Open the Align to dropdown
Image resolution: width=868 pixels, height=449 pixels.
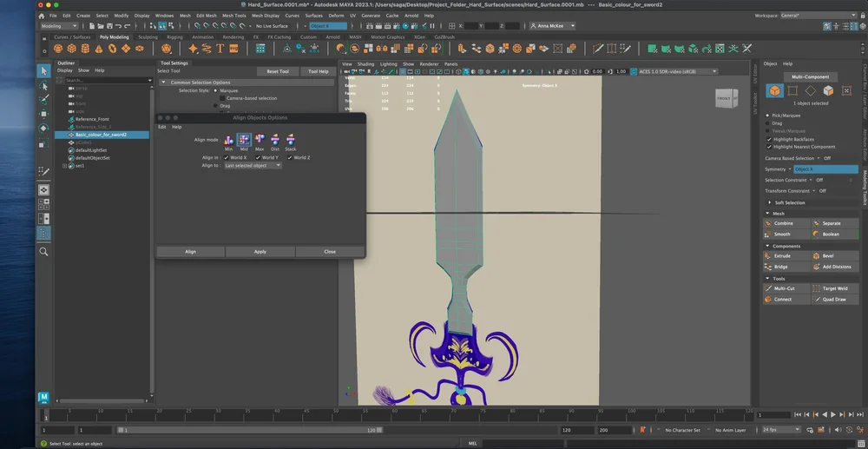253,166
